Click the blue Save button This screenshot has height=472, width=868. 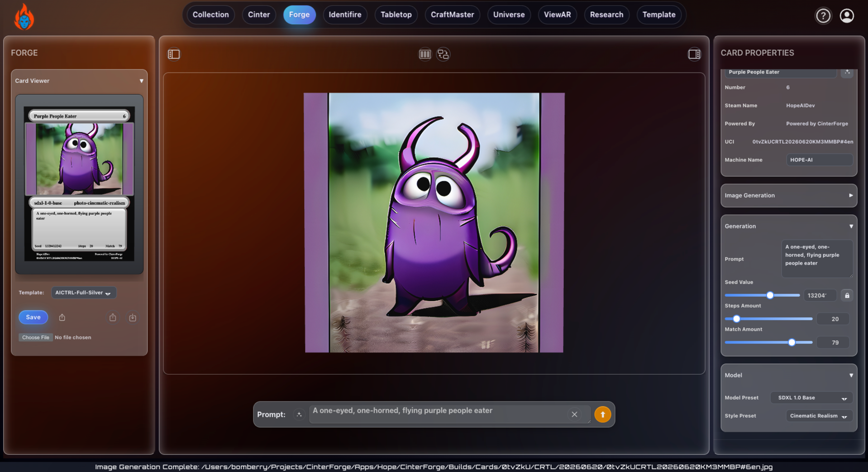(33, 317)
